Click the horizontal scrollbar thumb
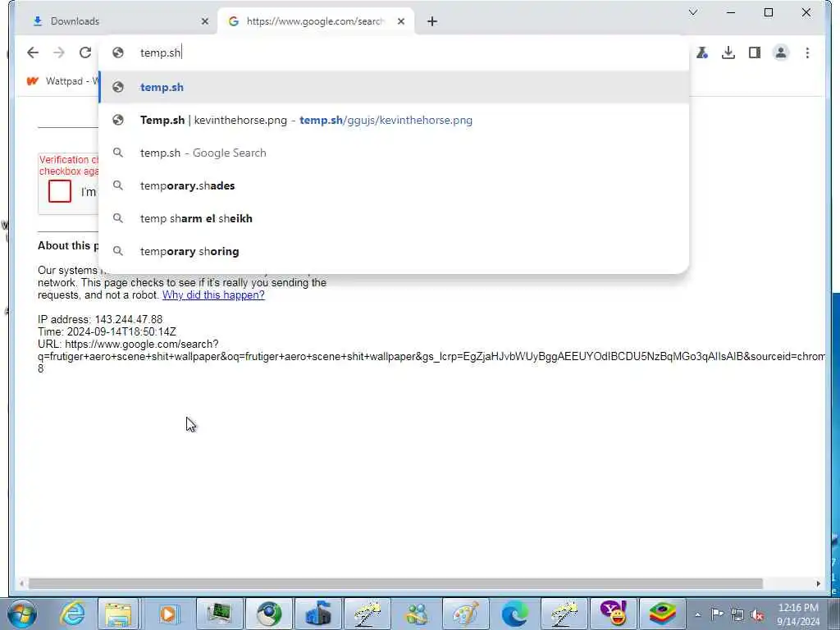This screenshot has width=840, height=630. click(x=395, y=583)
